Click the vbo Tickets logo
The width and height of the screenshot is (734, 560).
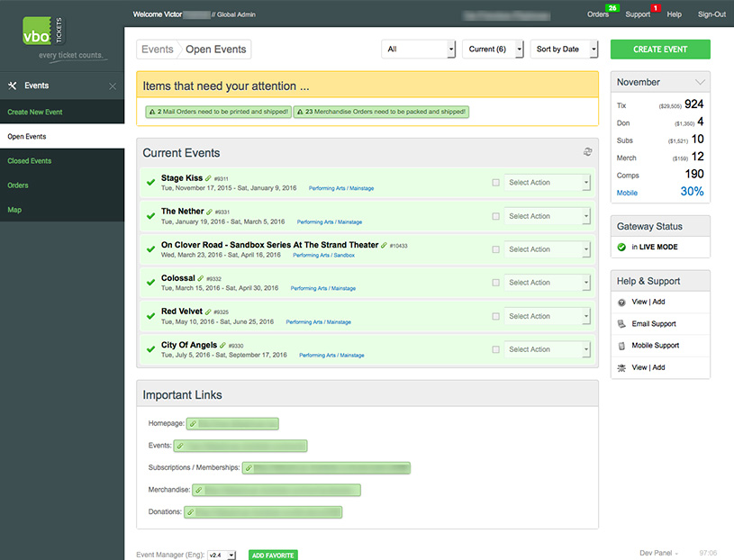point(44,32)
